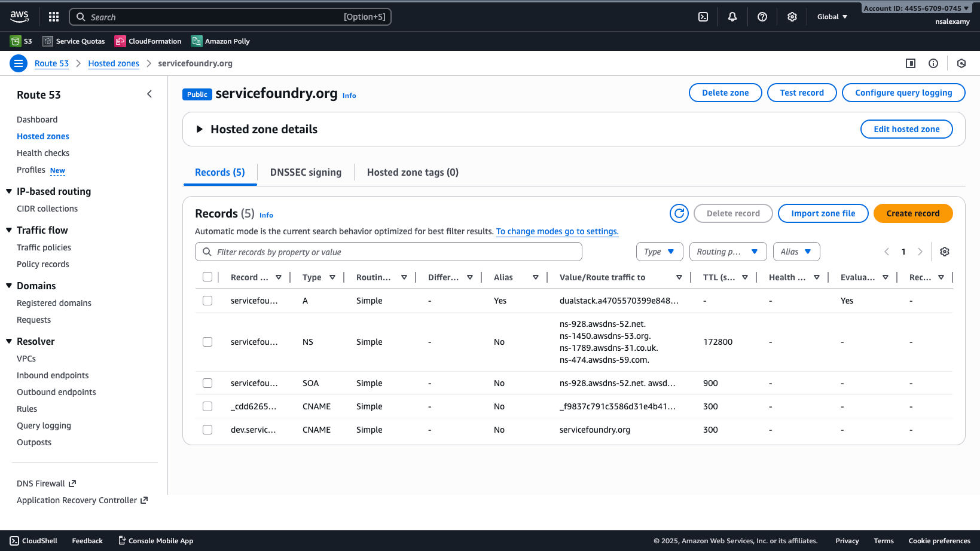Refresh the records list
The height and width of the screenshot is (551, 980).
(x=679, y=213)
